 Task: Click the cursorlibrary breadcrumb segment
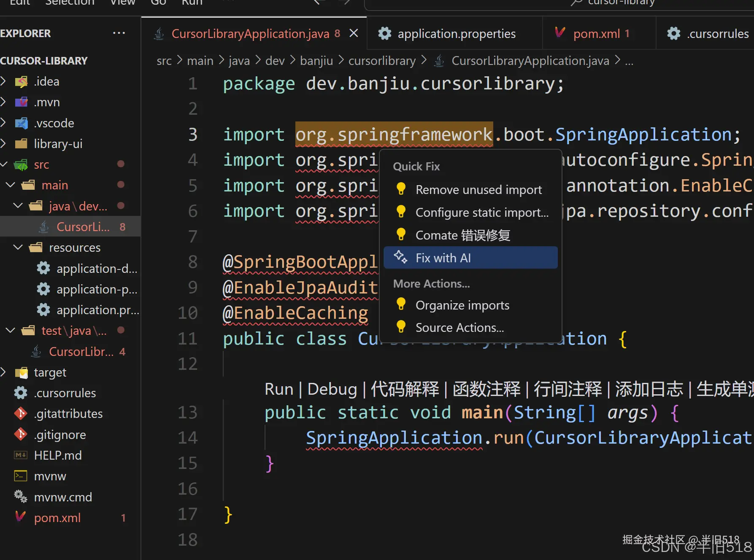pyautogui.click(x=382, y=61)
